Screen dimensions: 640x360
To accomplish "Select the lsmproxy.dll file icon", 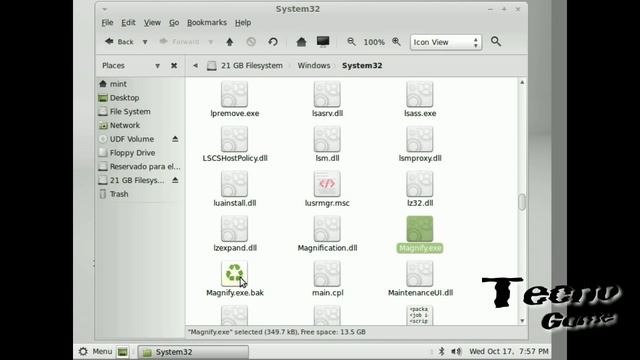I will 420,139.
